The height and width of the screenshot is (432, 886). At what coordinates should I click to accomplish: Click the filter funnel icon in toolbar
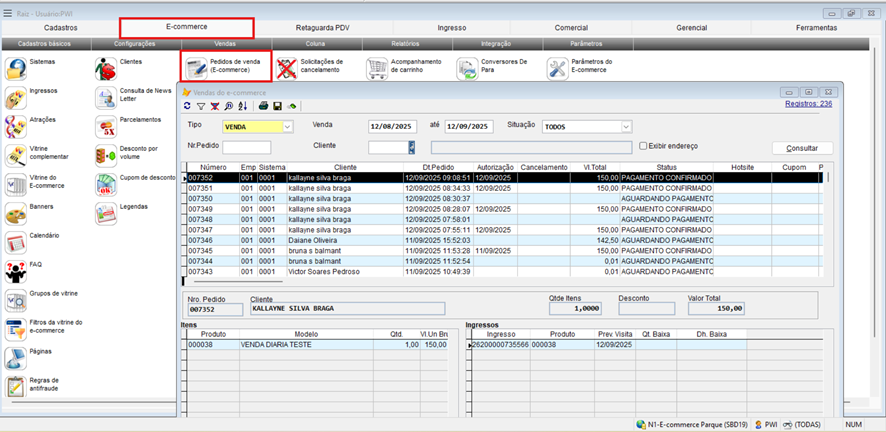coord(201,105)
